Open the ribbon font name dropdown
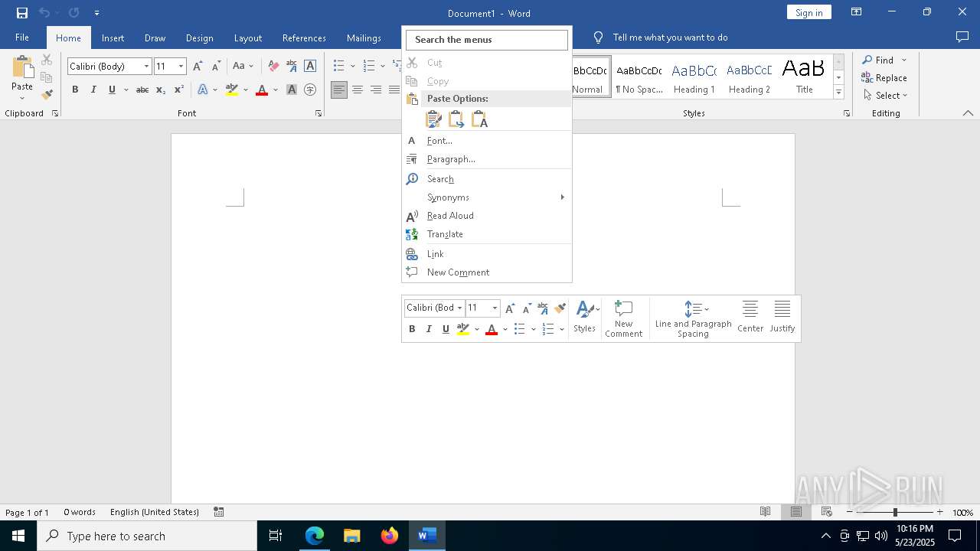 [146, 67]
